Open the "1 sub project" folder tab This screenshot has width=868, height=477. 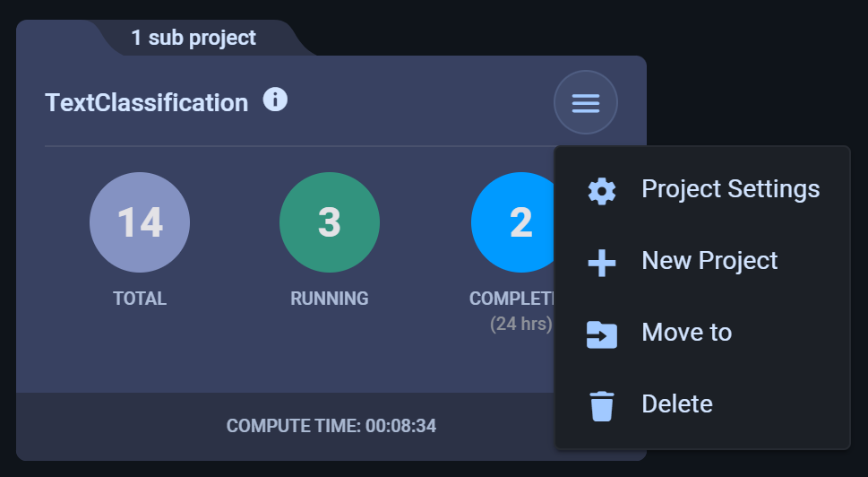(193, 39)
